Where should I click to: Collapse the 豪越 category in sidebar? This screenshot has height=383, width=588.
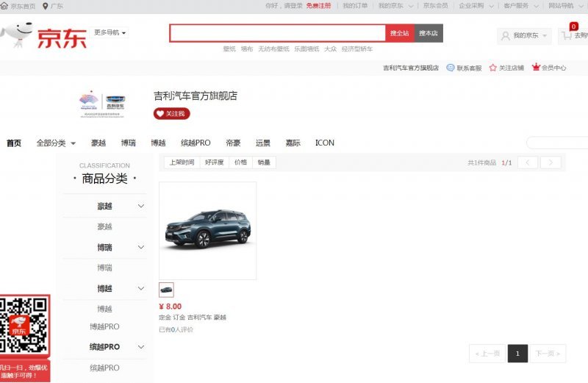(x=141, y=206)
